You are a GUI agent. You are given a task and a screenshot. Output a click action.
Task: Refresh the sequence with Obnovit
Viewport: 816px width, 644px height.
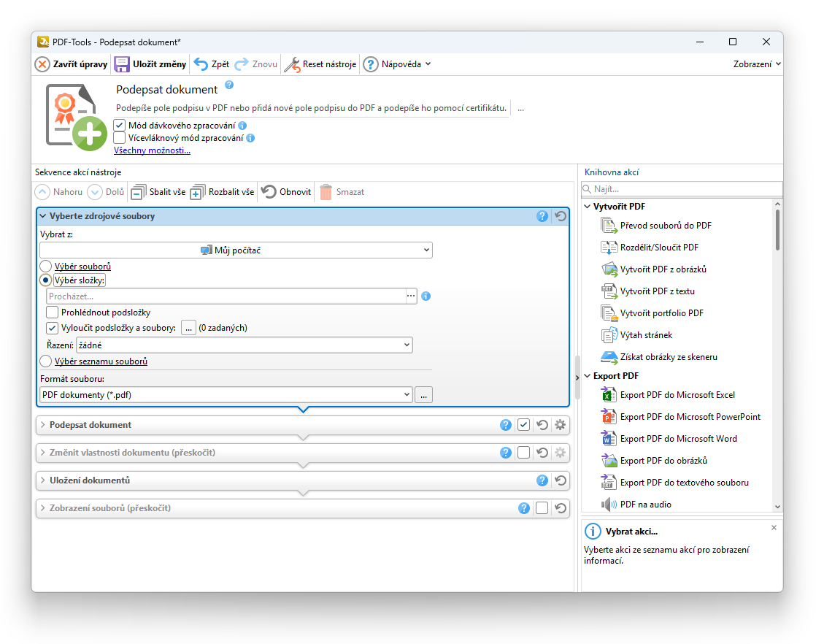(x=285, y=192)
